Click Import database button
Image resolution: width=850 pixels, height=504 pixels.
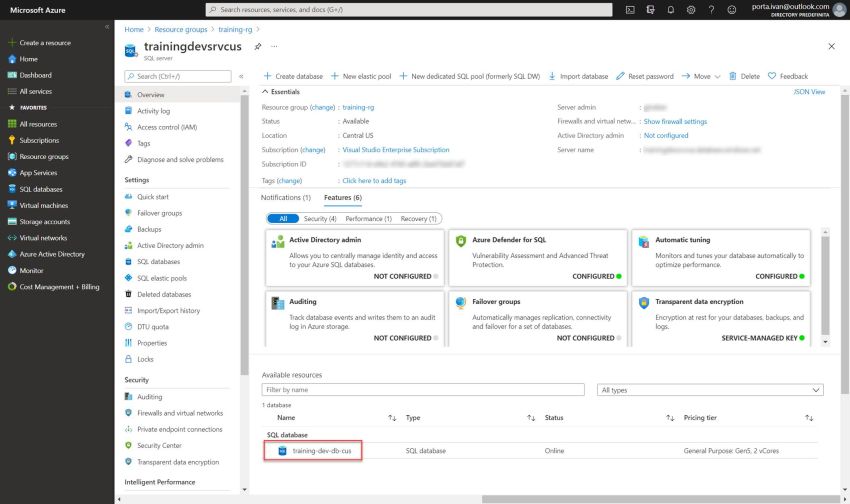click(x=578, y=76)
